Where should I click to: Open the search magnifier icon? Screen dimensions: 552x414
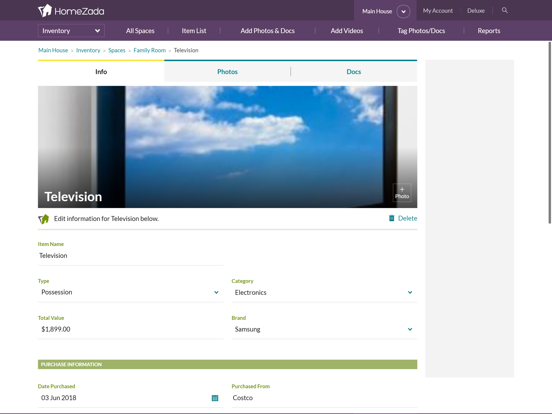click(x=504, y=11)
